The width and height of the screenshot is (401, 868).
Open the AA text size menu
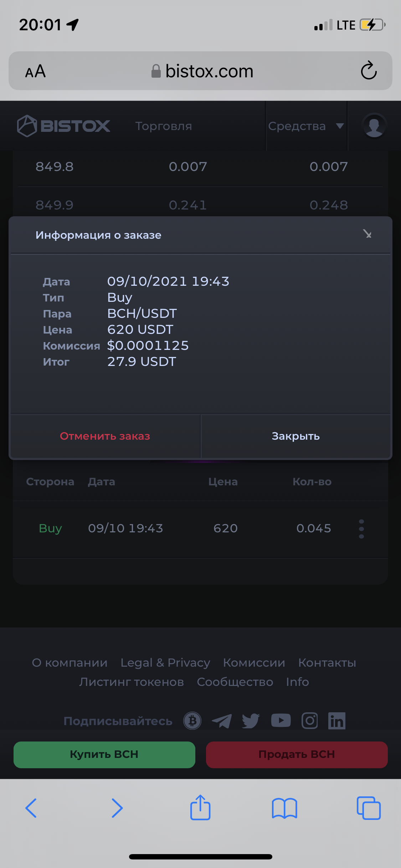click(x=35, y=71)
